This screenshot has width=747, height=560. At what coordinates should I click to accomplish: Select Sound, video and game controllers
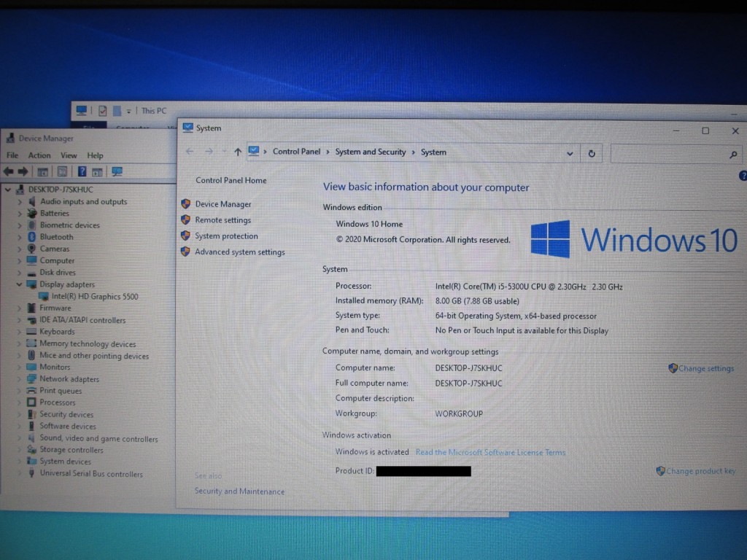[x=98, y=438]
